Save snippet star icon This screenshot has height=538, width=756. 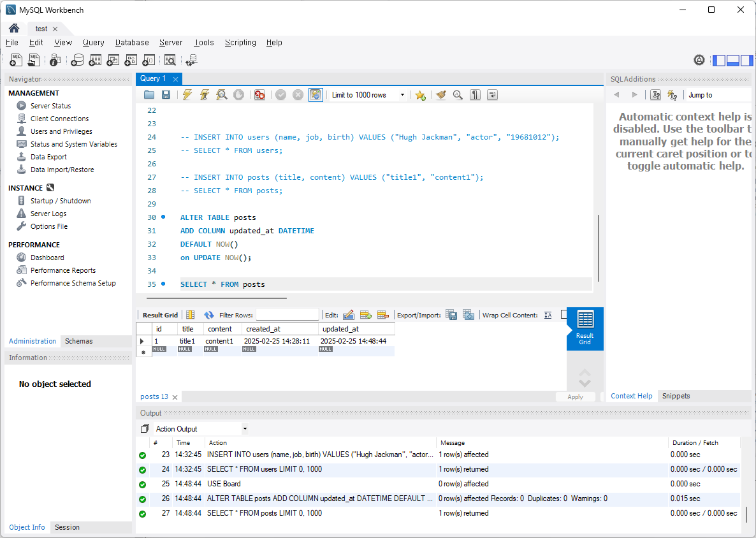(421, 95)
